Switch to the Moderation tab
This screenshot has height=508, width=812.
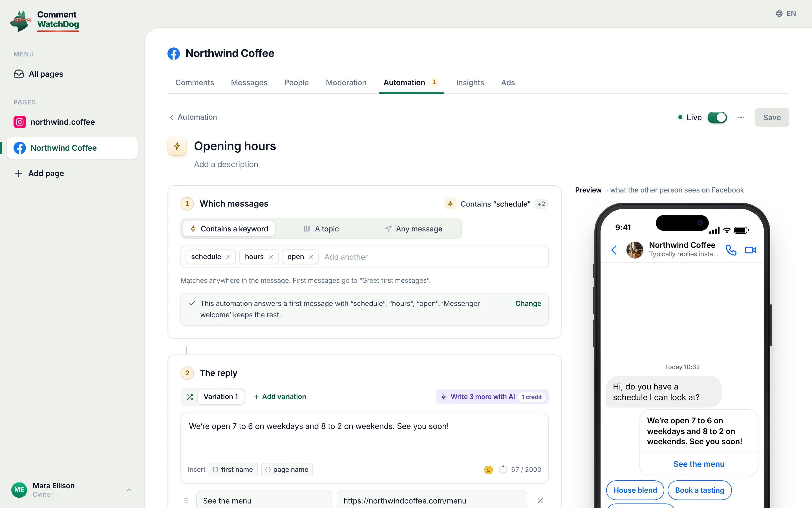(346, 83)
